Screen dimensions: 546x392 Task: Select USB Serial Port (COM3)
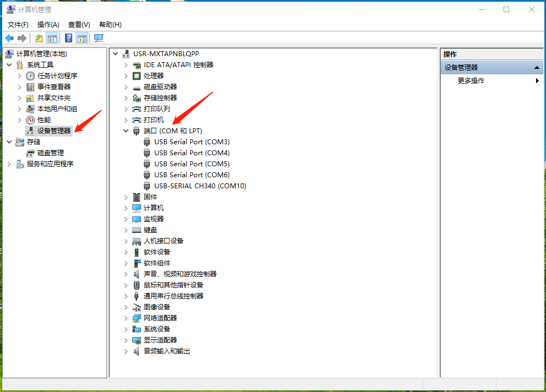(x=192, y=142)
